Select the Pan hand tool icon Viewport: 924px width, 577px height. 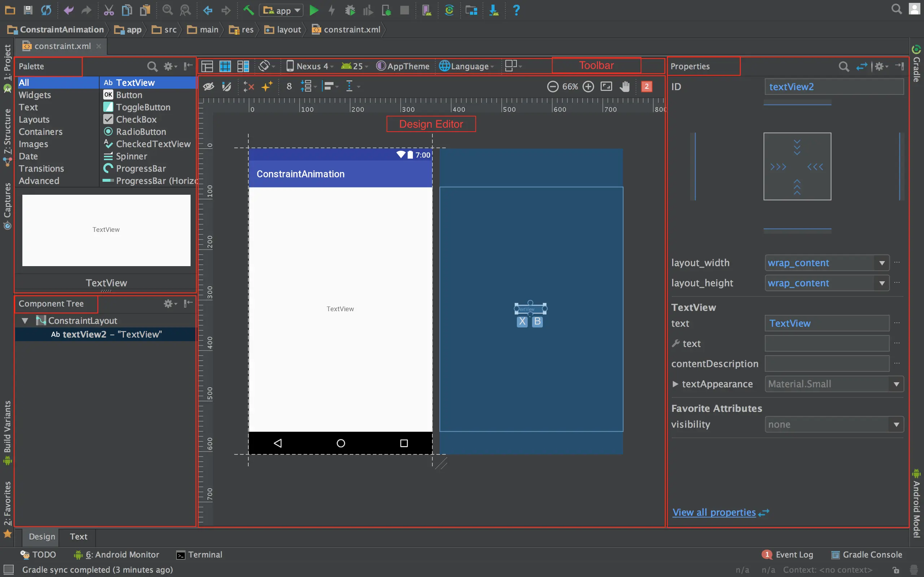(x=625, y=86)
